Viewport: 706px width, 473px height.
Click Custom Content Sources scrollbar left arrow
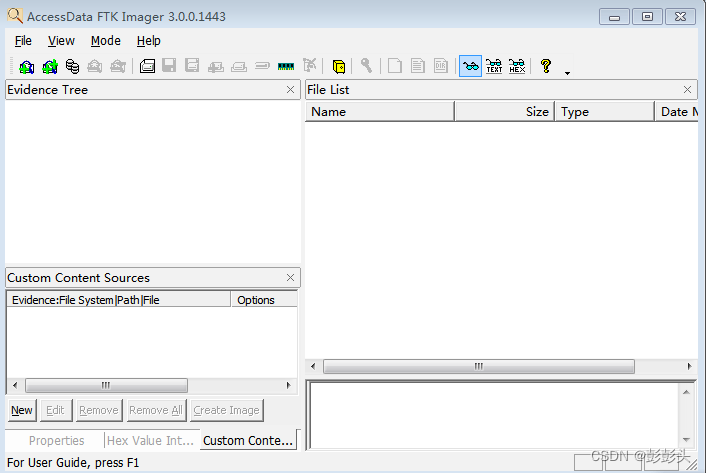(x=15, y=385)
